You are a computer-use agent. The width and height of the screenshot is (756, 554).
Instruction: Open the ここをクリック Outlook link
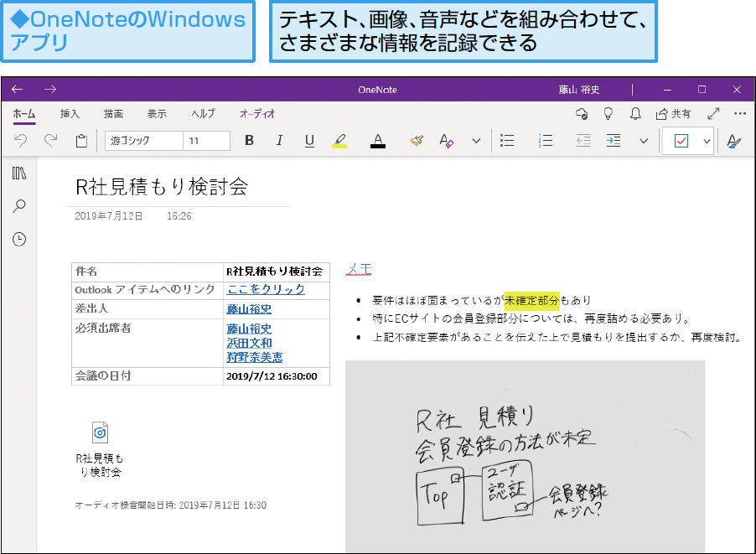pos(266,289)
